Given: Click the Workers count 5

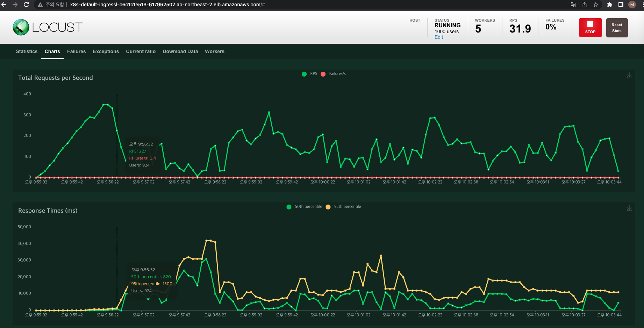Looking at the screenshot, I should [x=478, y=29].
